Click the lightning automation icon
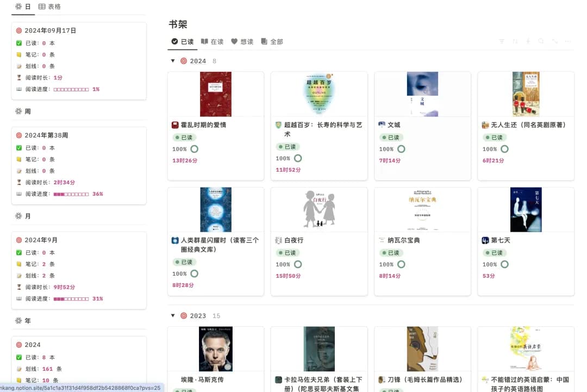 [x=528, y=41]
